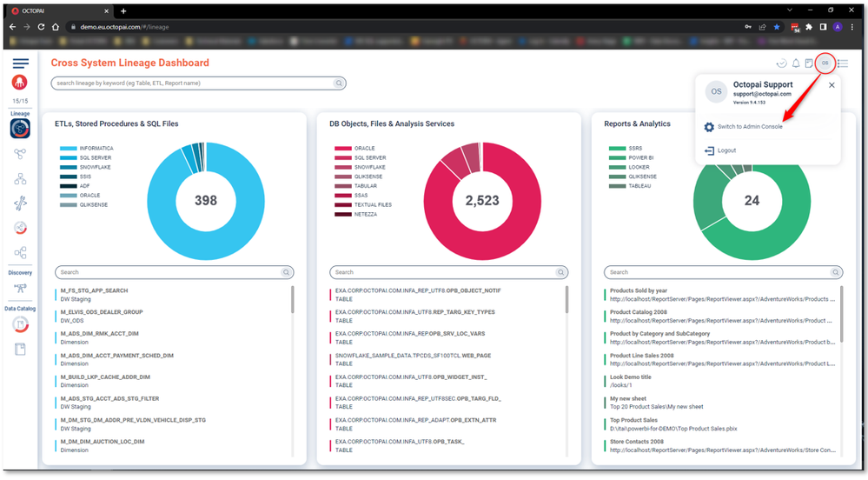Open Look Demo title report
The image size is (868, 480).
click(631, 377)
